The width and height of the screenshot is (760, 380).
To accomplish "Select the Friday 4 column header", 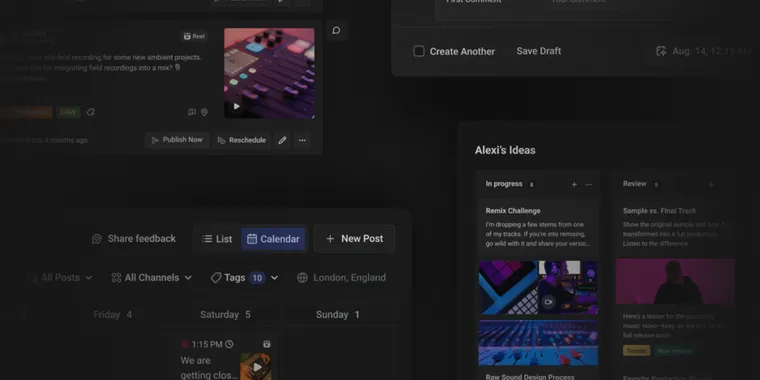I will coord(112,315).
